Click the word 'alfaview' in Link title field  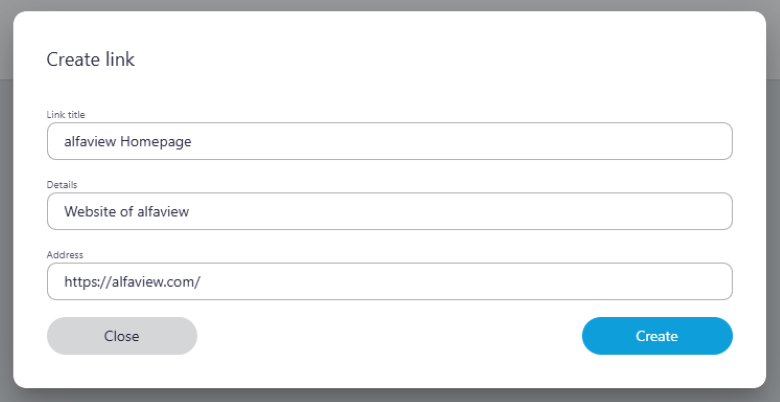tap(90, 142)
